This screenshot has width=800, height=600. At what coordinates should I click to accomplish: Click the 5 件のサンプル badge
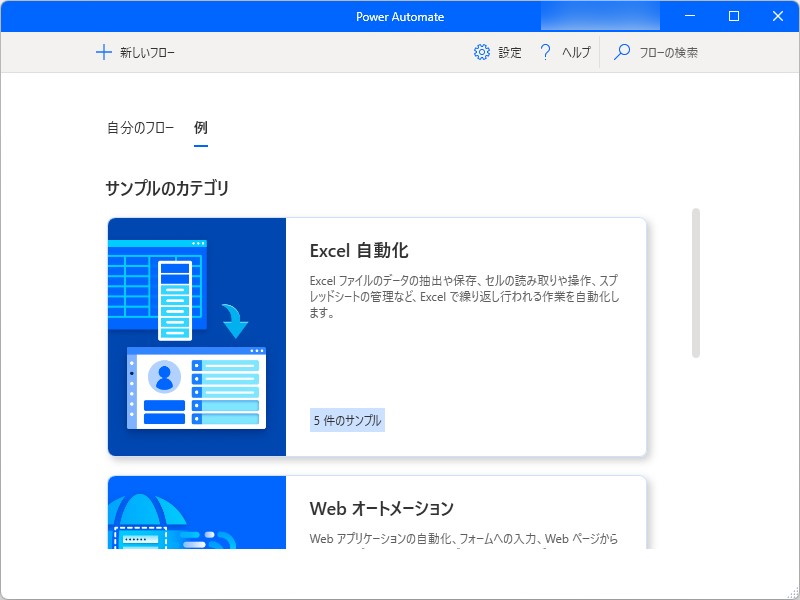tap(349, 419)
